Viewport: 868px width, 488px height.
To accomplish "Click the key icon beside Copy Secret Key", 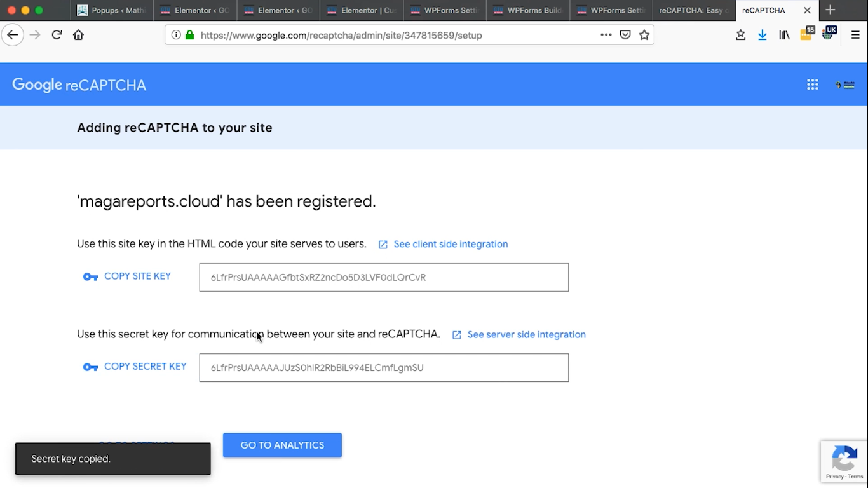I will click(x=90, y=367).
